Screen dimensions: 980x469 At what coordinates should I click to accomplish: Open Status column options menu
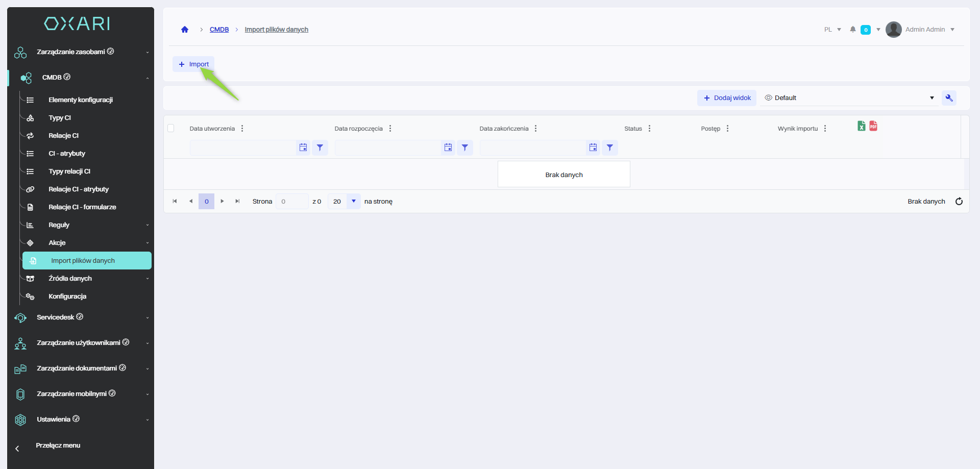pos(649,129)
